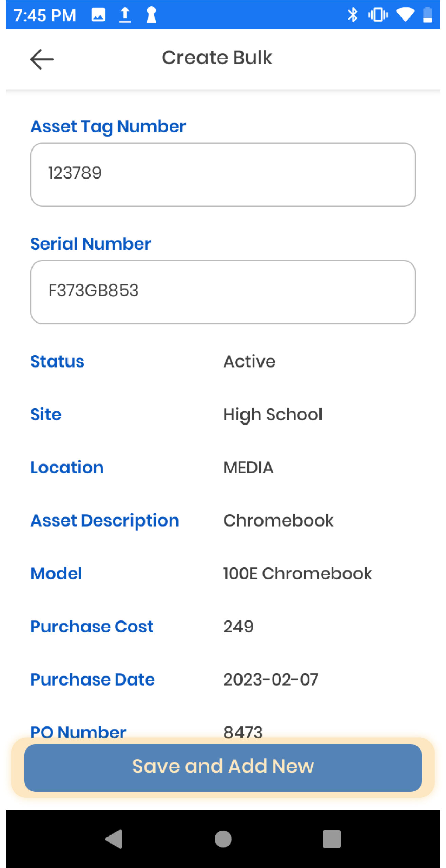Viewport: 446px width, 868px height.
Task: Select the Asset Description value Chromebook
Action: pyautogui.click(x=278, y=520)
